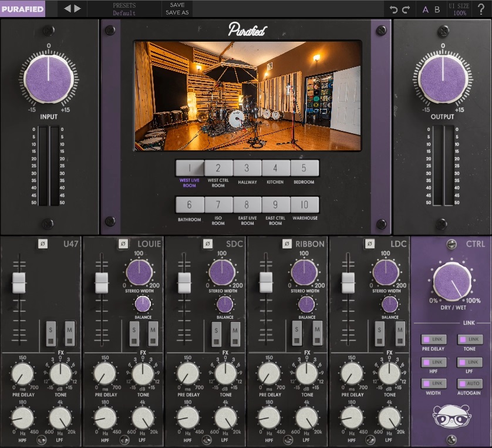Advance to next preset with right arrow
492x448 pixels.
tap(77, 9)
